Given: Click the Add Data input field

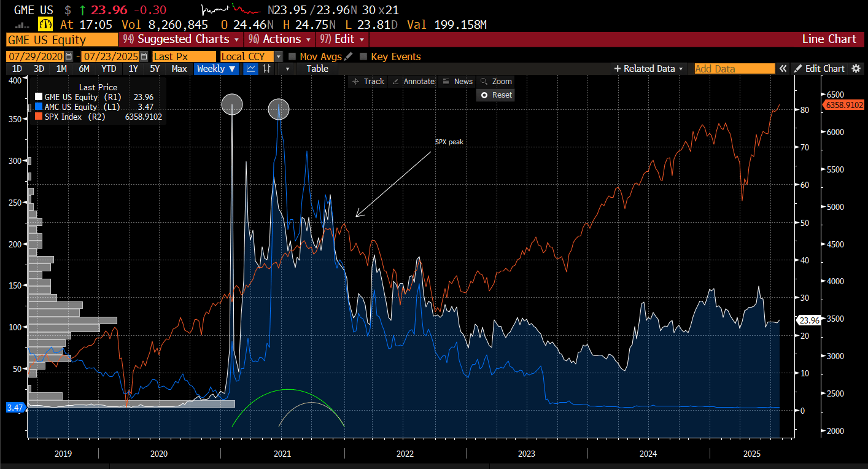Looking at the screenshot, I should click(734, 69).
